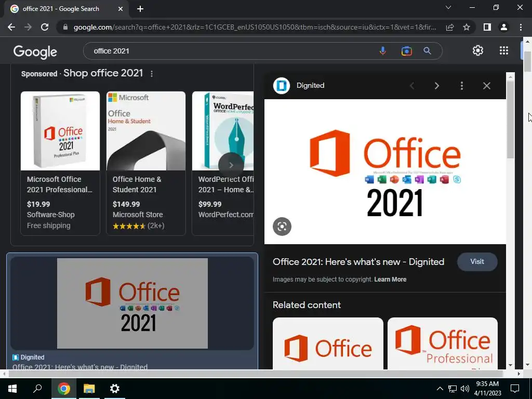
Task: Open tab search dropdown chevron
Action: [x=448, y=7]
